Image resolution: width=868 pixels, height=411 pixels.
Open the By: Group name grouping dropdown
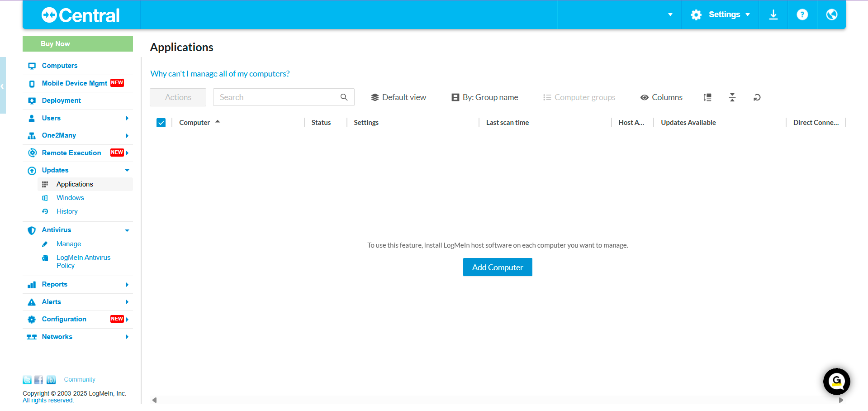484,97
